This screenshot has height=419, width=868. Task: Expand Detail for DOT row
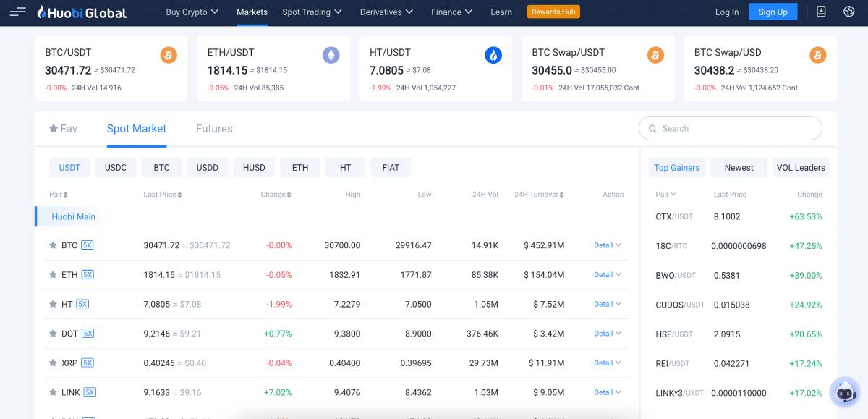coord(608,334)
